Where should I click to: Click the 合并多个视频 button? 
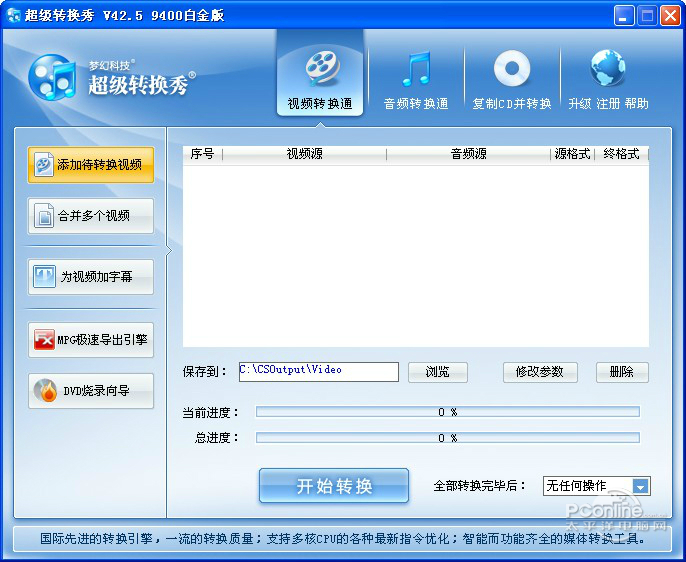pyautogui.click(x=91, y=216)
